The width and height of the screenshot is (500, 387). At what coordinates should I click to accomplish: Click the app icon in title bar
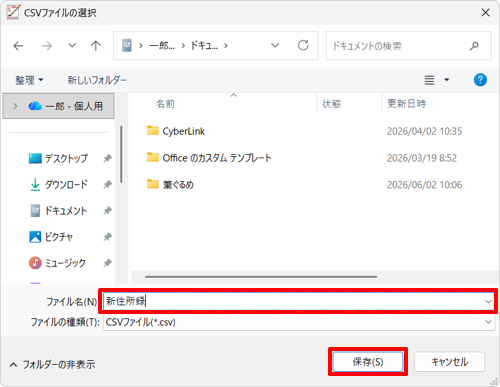(x=13, y=12)
